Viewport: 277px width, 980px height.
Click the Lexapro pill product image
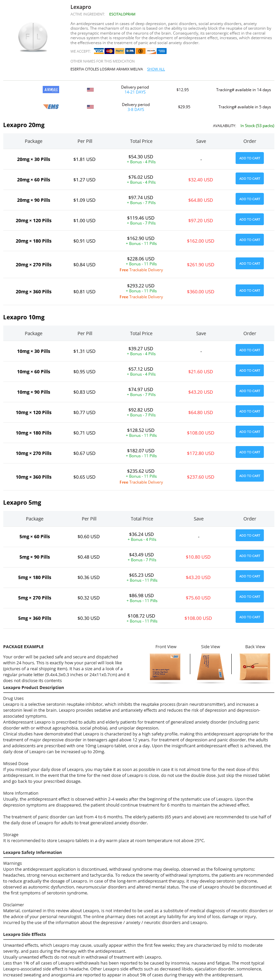point(33,37)
